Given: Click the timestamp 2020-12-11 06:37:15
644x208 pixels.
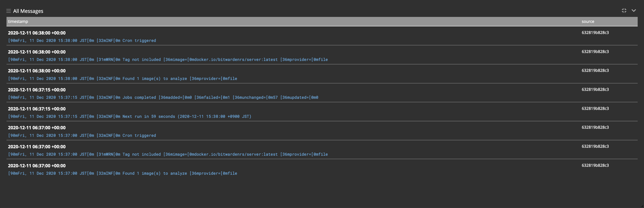Looking at the screenshot, I should (x=37, y=90).
